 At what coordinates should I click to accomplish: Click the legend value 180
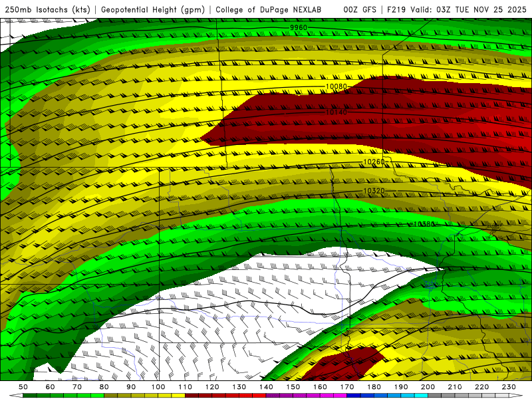[374, 387]
